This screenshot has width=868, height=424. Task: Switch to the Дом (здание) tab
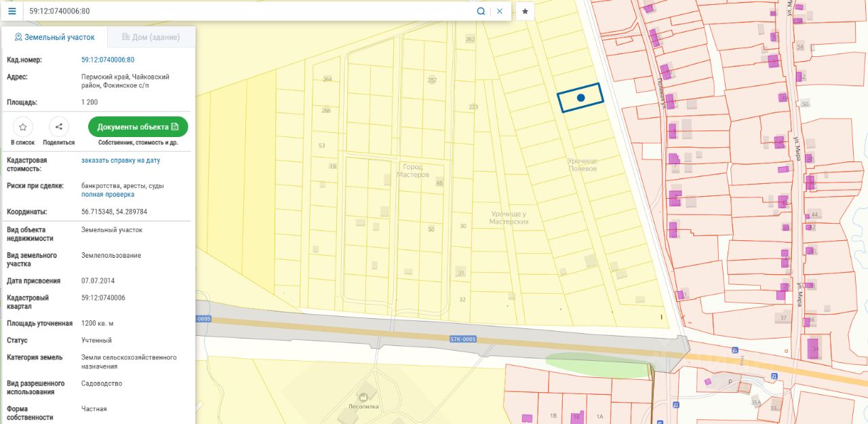tap(151, 37)
